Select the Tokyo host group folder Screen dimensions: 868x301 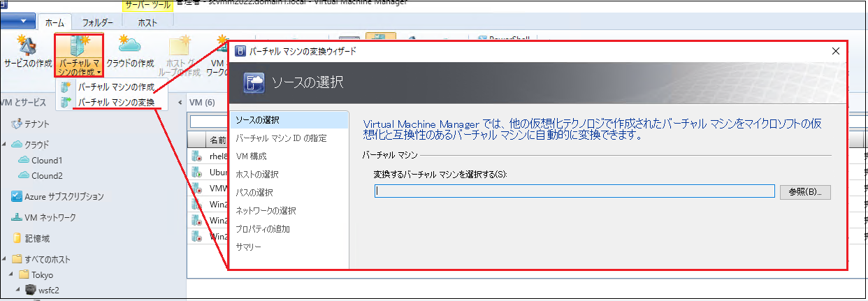pyautogui.click(x=42, y=274)
